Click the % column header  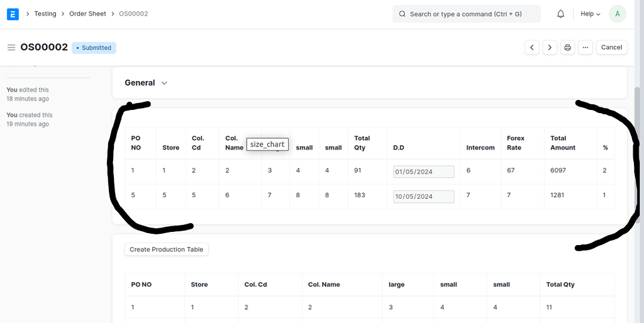[x=606, y=147]
